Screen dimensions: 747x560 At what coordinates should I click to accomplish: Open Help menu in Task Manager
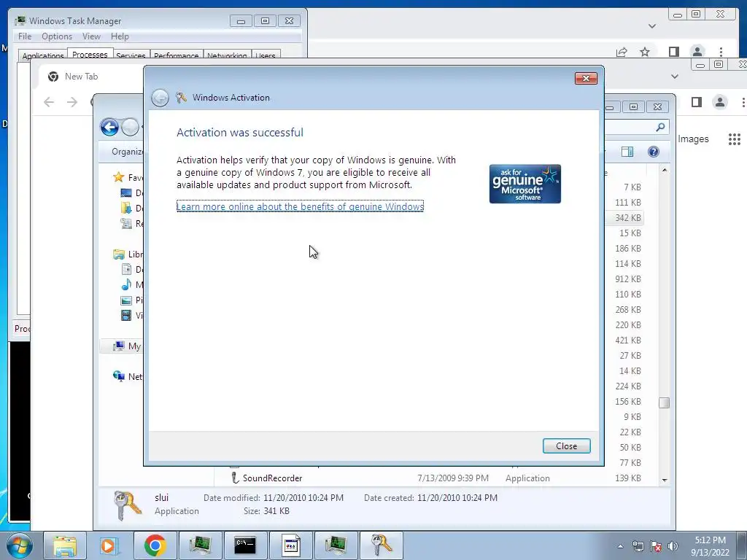[120, 36]
